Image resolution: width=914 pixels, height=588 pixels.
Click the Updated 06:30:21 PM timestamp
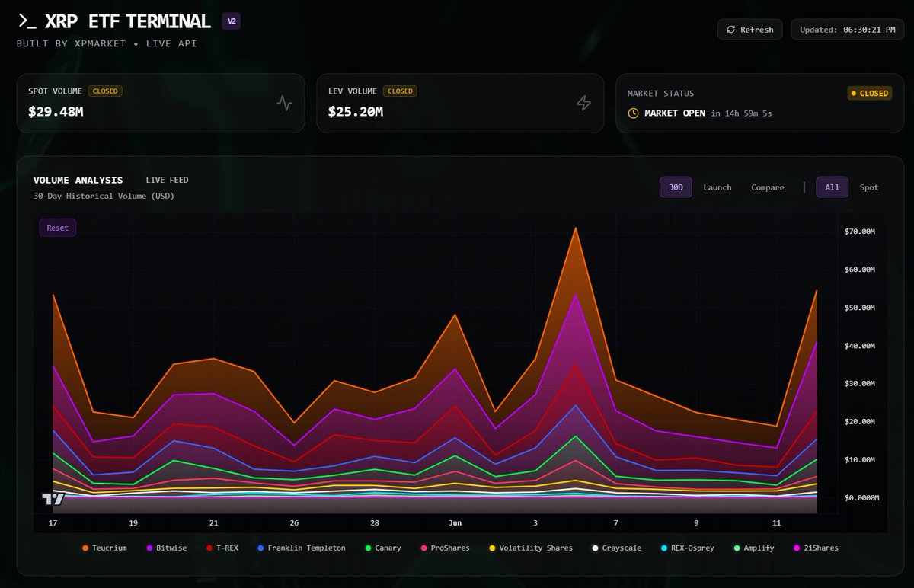click(x=847, y=30)
